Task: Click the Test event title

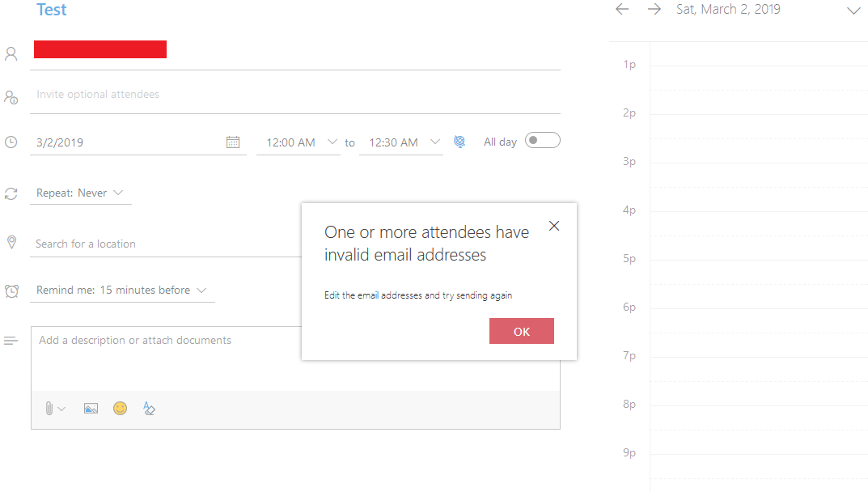Action: tap(52, 10)
